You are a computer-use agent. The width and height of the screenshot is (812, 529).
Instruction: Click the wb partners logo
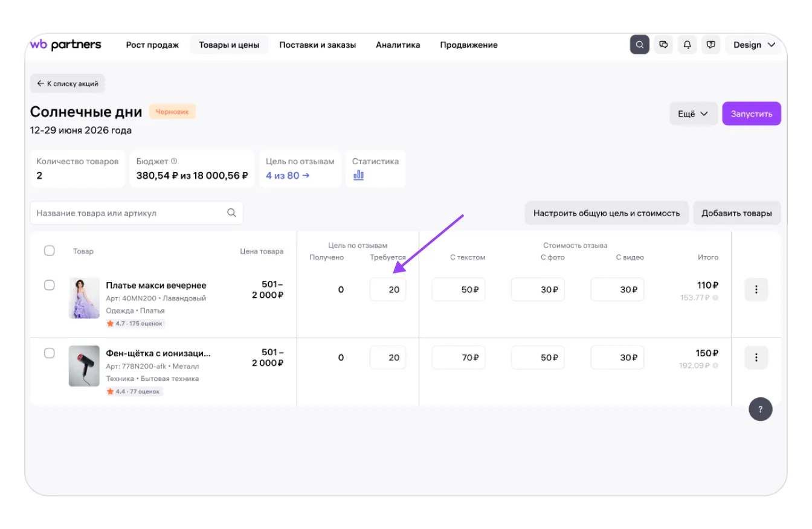tap(65, 45)
